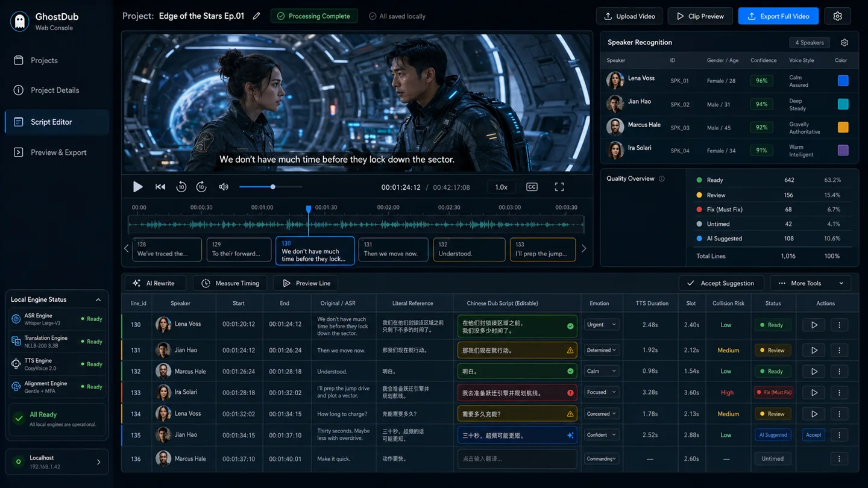Change line 132 emotion Calm dropdown
The height and width of the screenshot is (488, 868).
(x=602, y=371)
